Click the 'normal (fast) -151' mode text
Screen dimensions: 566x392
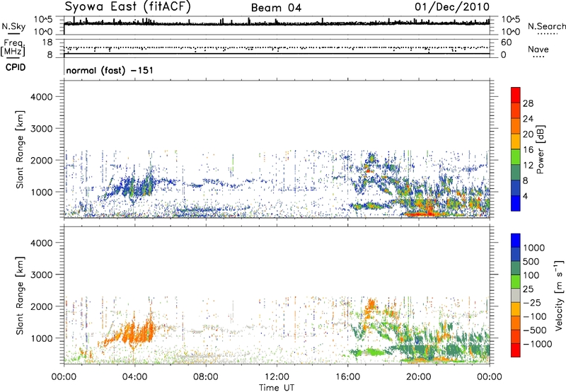click(110, 70)
